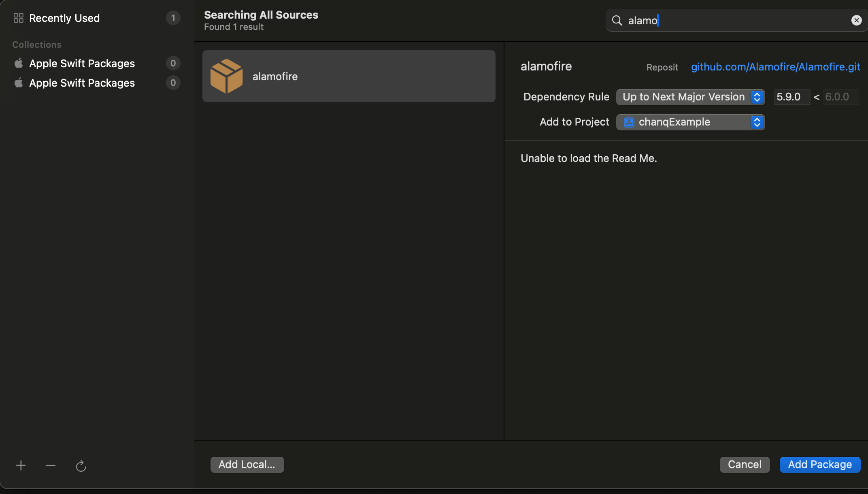
Task: Click the minus icon to remove collection
Action: pyautogui.click(x=51, y=466)
